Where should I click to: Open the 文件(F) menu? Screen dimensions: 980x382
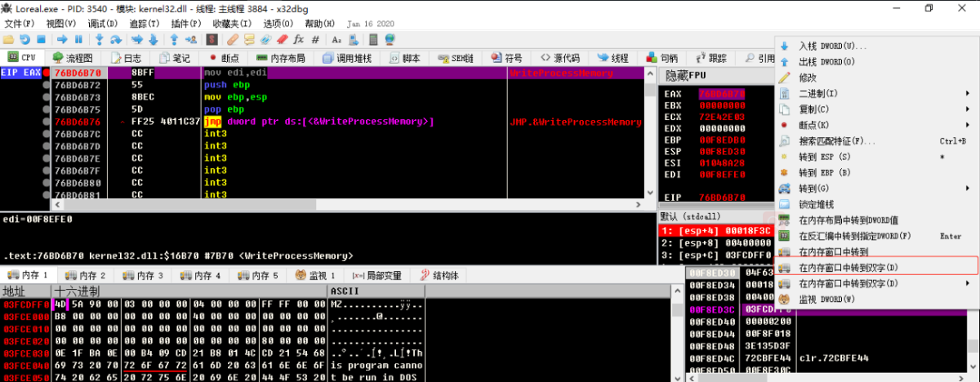click(19, 24)
